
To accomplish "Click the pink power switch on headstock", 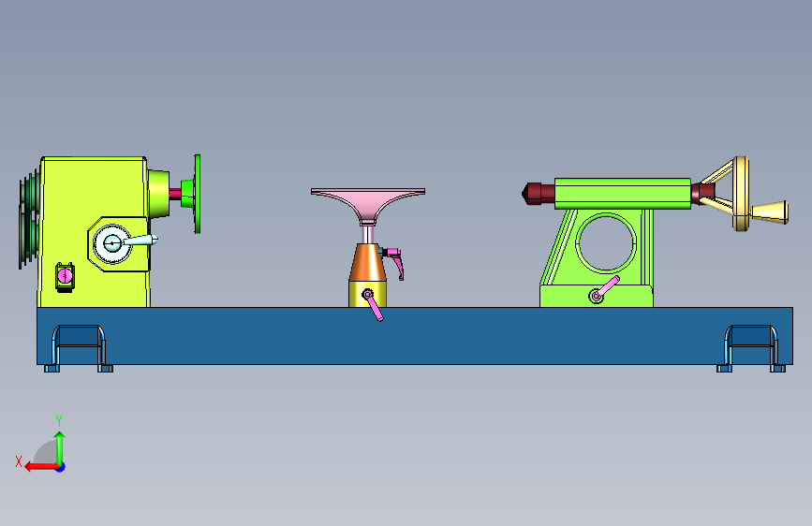I will 65,276.
